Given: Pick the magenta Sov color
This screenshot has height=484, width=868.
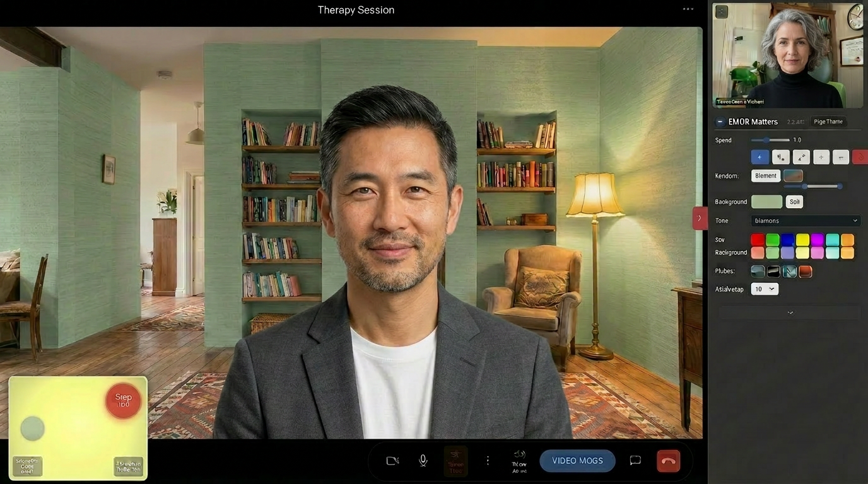Looking at the screenshot, I should coord(818,239).
